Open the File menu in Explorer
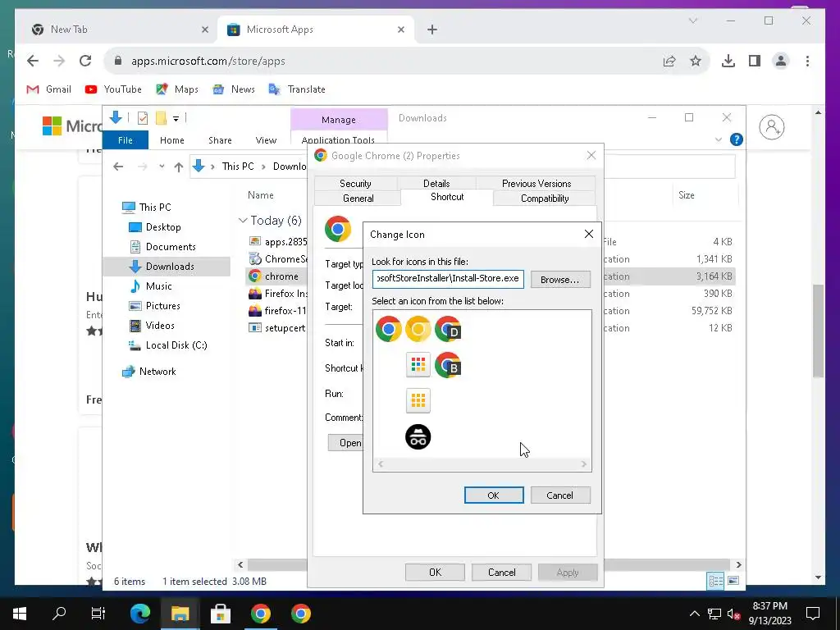The height and width of the screenshot is (630, 840). click(x=125, y=140)
